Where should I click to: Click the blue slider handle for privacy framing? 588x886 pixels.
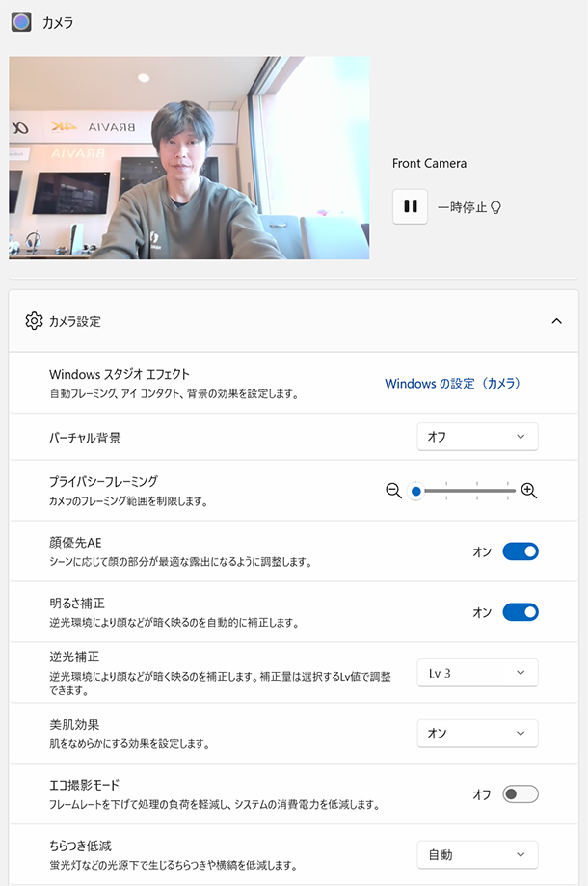pos(416,491)
